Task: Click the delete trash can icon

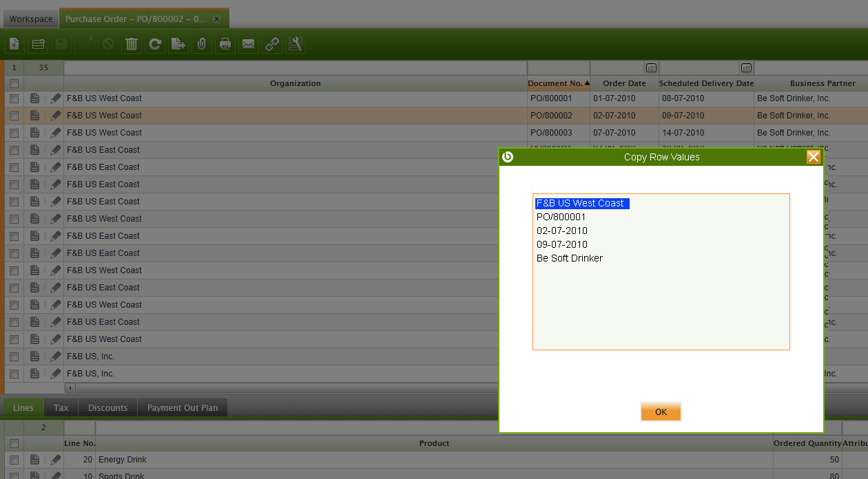Action: (x=131, y=45)
